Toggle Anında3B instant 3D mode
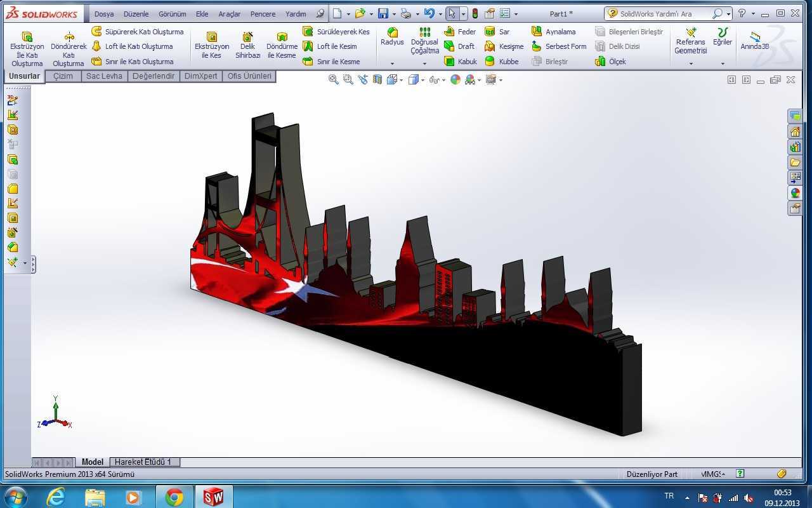Screen dimensions: 812x508 [755, 41]
